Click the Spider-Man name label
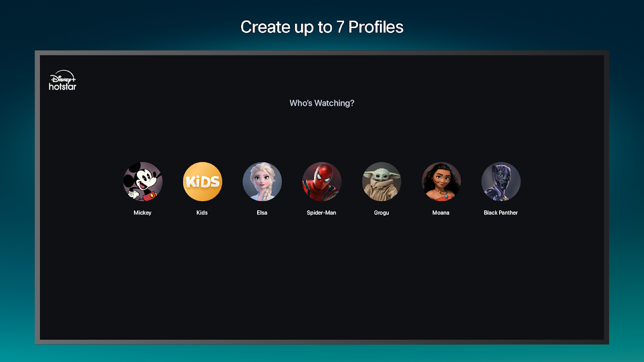The image size is (644, 362). tap(321, 213)
